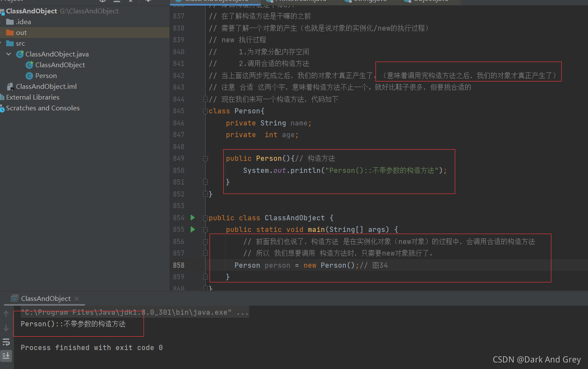
Task: Click the 'Person()::不带参数的构造方法' console output line
Action: coord(73,324)
